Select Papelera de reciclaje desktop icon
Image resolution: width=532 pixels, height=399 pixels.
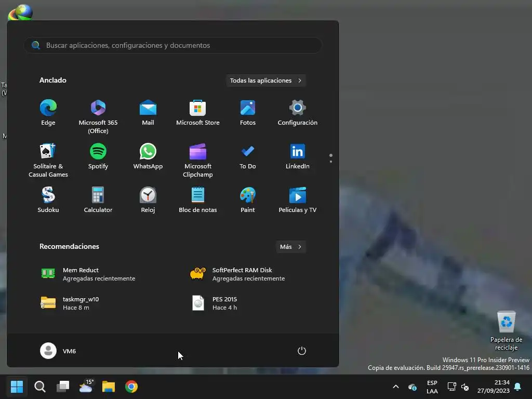(506, 331)
